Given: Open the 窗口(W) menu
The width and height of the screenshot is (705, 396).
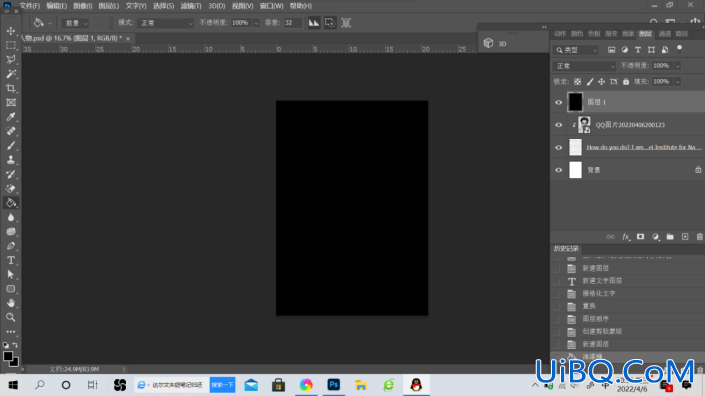Looking at the screenshot, I should [x=272, y=6].
